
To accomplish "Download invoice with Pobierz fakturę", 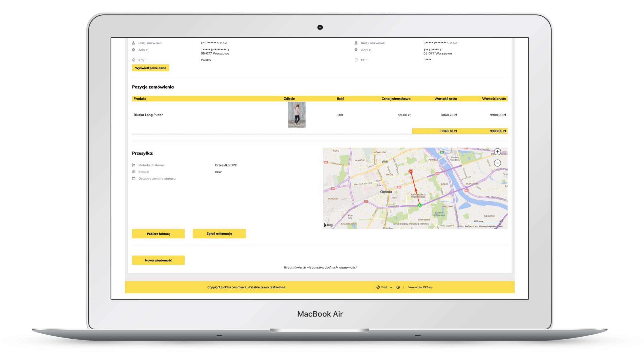I will coord(158,234).
